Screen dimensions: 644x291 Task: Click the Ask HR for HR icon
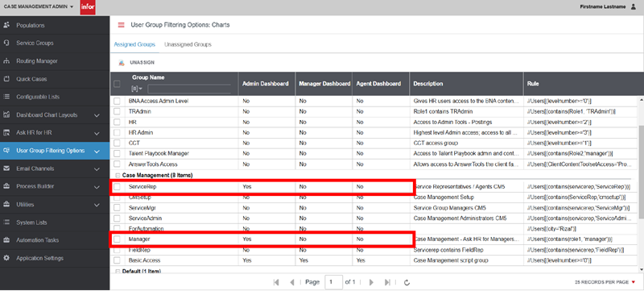[6, 133]
